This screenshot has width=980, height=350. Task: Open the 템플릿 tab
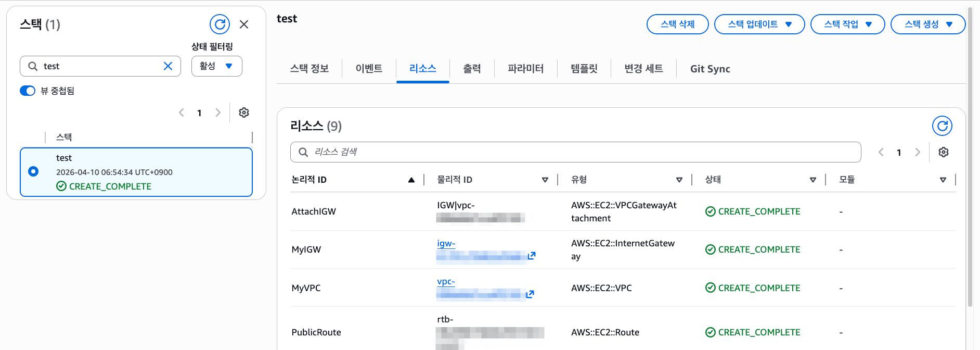pyautogui.click(x=584, y=69)
